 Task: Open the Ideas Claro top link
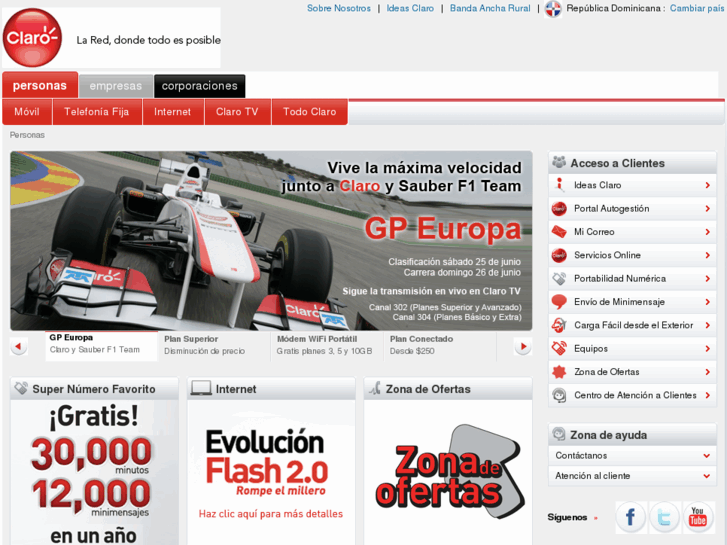tap(410, 8)
